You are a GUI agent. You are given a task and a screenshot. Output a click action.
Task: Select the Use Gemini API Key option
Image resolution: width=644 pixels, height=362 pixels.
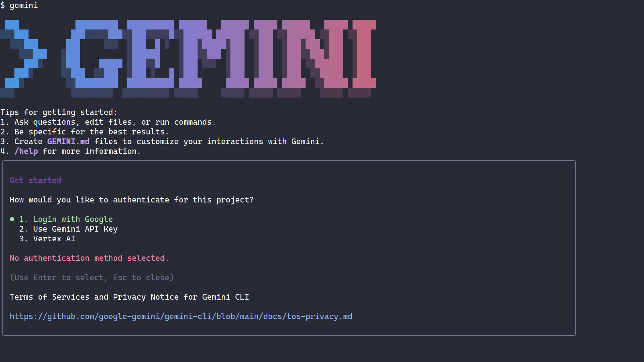75,229
